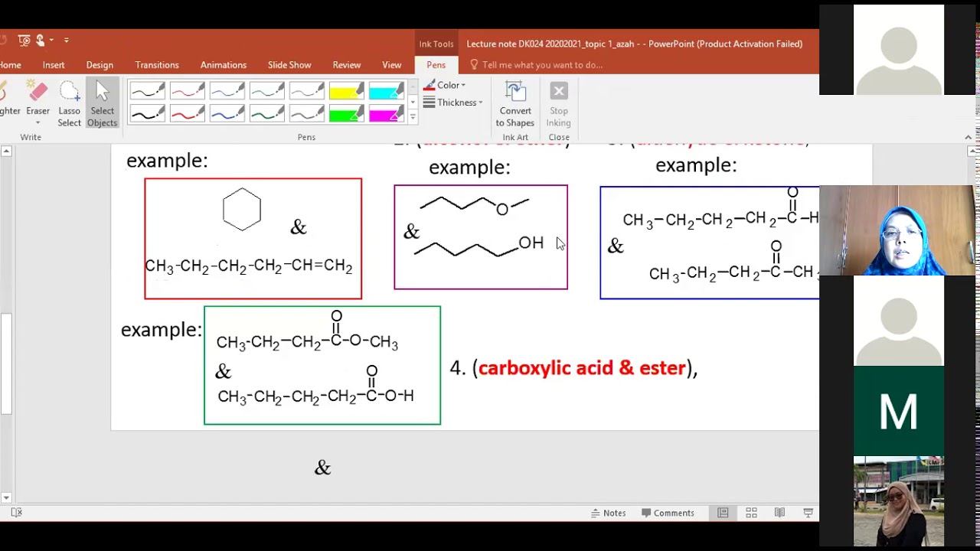Choose the thin red pen
This screenshot has width=980, height=551.
coord(188,92)
